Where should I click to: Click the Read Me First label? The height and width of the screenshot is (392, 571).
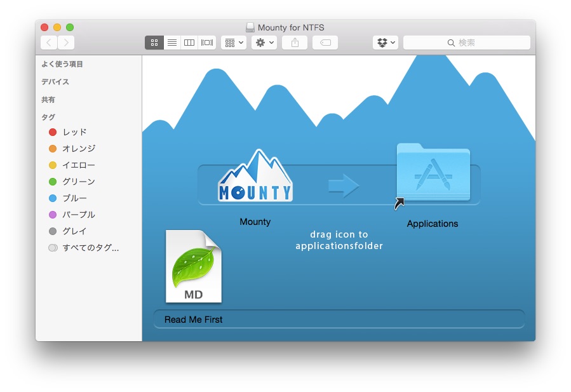point(193,320)
